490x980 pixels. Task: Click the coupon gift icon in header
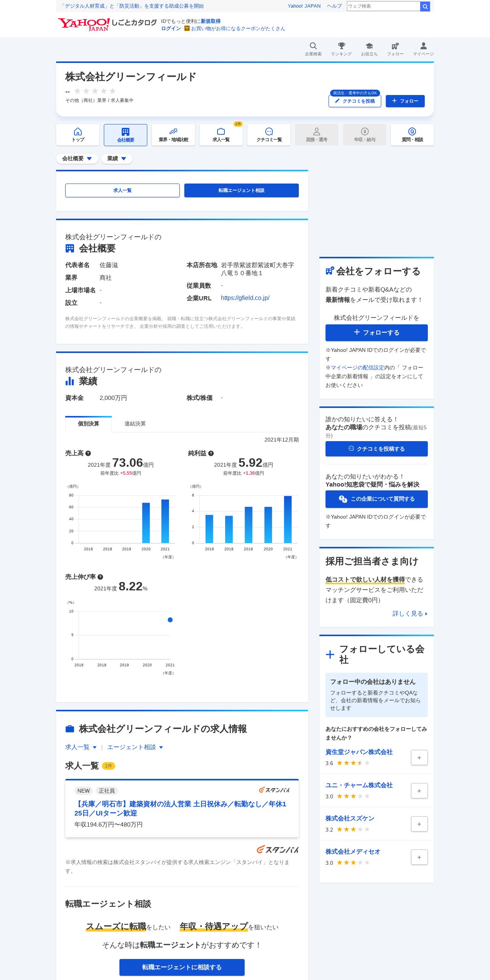tap(187, 28)
